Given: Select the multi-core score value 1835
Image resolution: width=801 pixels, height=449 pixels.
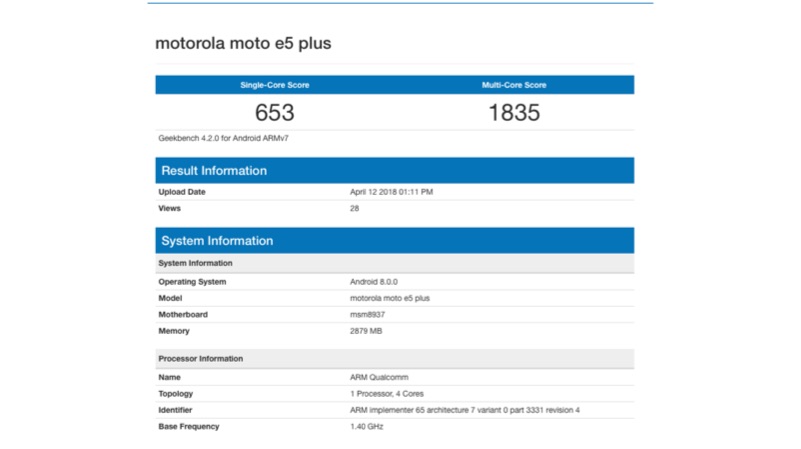Looking at the screenshot, I should pos(514,113).
